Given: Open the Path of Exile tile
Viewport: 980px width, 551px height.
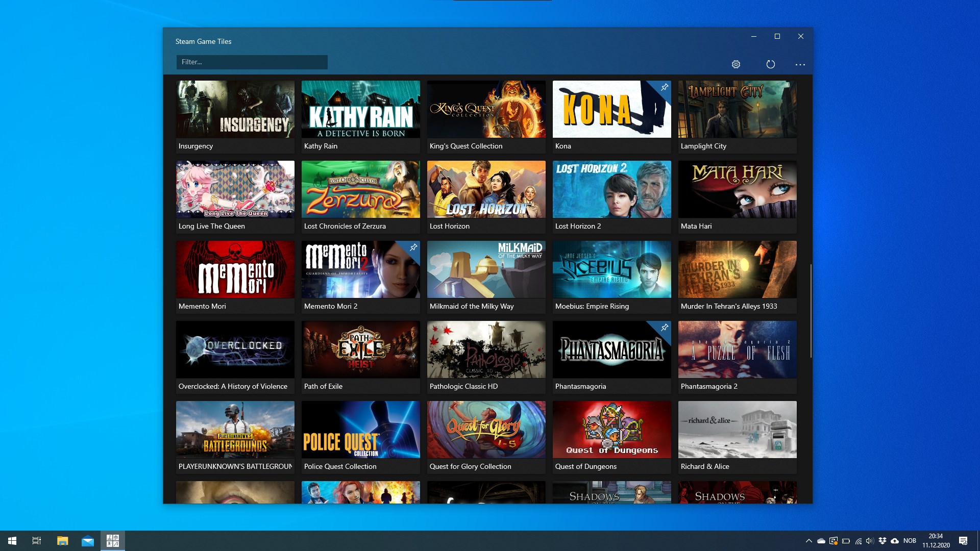Looking at the screenshot, I should point(360,349).
